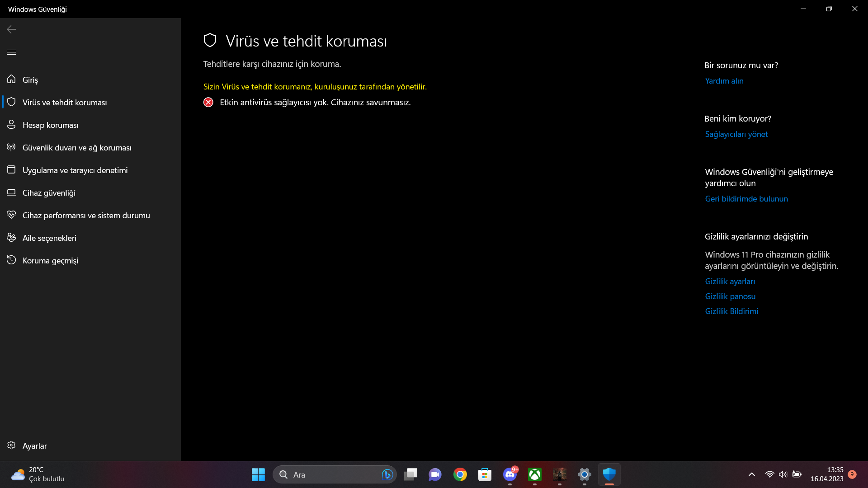Open Cihaz performansı ve sistem durumu
The height and width of the screenshot is (488, 868).
[86, 216]
